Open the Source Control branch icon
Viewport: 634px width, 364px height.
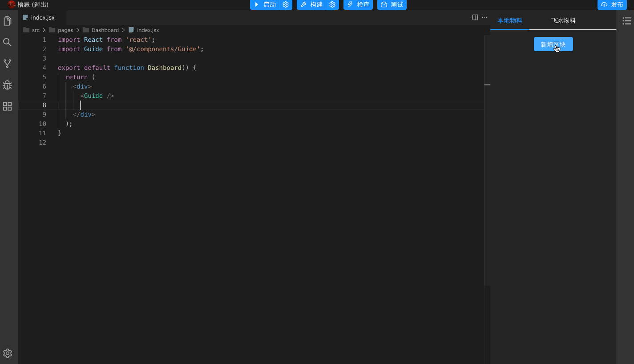[8, 64]
